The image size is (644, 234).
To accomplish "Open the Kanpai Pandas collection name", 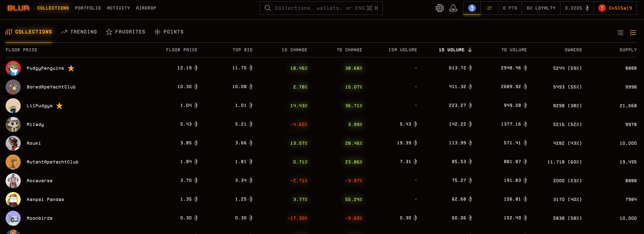I will click(x=45, y=199).
